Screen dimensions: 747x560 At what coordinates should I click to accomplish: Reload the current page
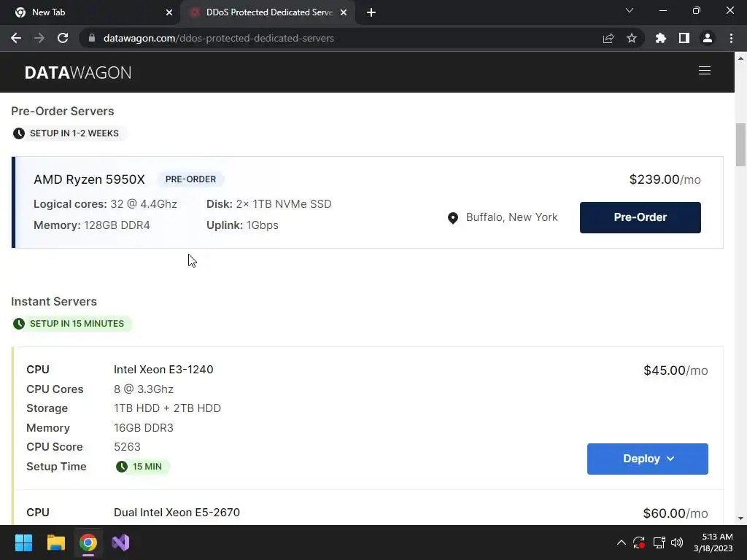63,38
